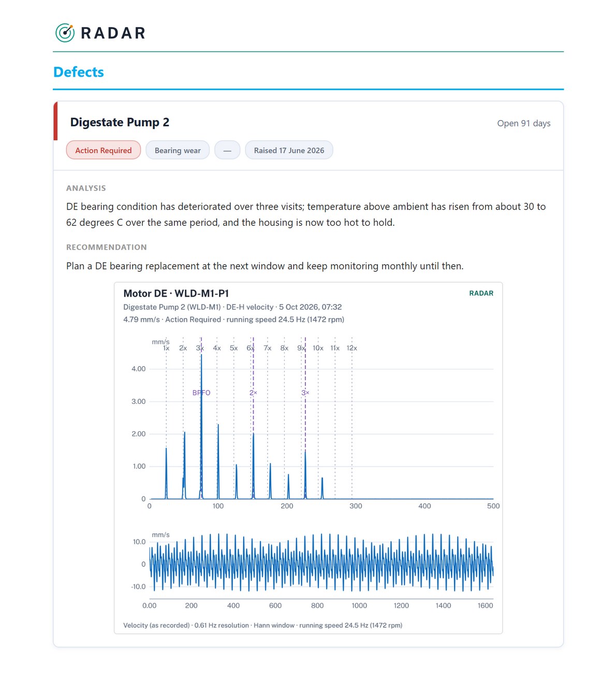Select the DE bearing replacement recommendation text
Image resolution: width=616 pixels, height=684 pixels.
click(265, 266)
